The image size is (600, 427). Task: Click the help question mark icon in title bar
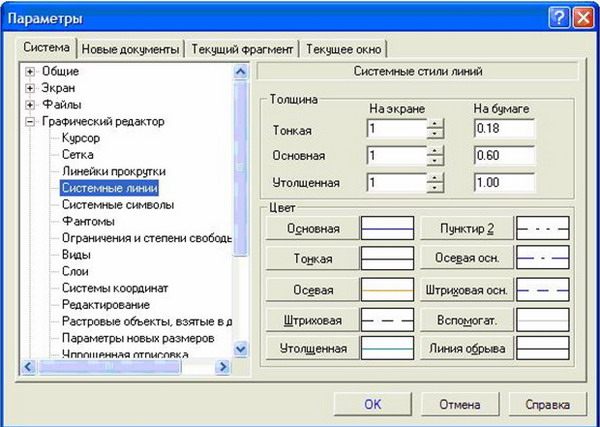557,19
